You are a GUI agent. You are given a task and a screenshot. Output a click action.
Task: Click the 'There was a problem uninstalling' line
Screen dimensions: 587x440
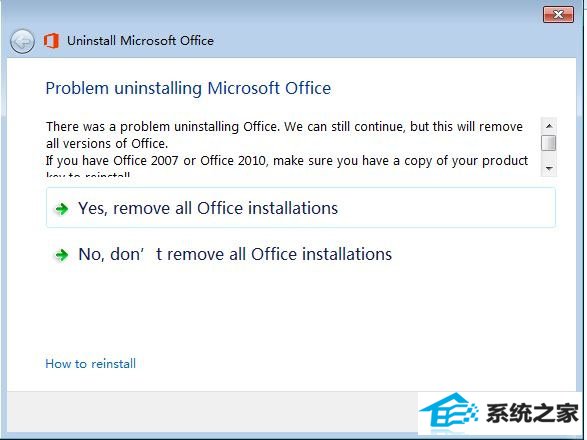(285, 127)
